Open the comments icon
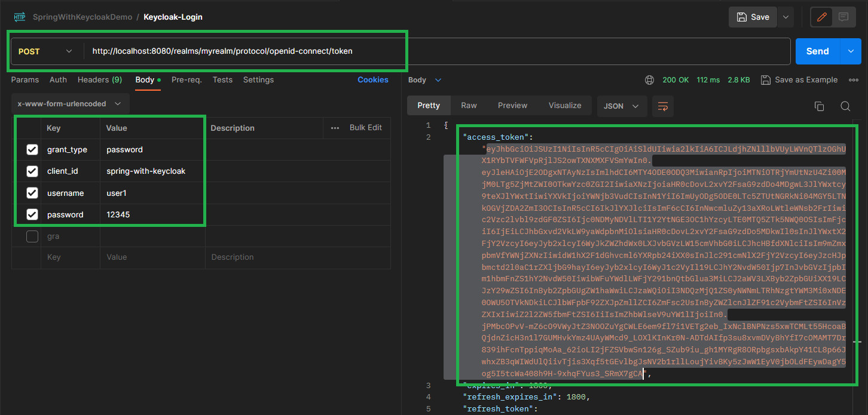Screen dimensions: 868x415 point(843,17)
